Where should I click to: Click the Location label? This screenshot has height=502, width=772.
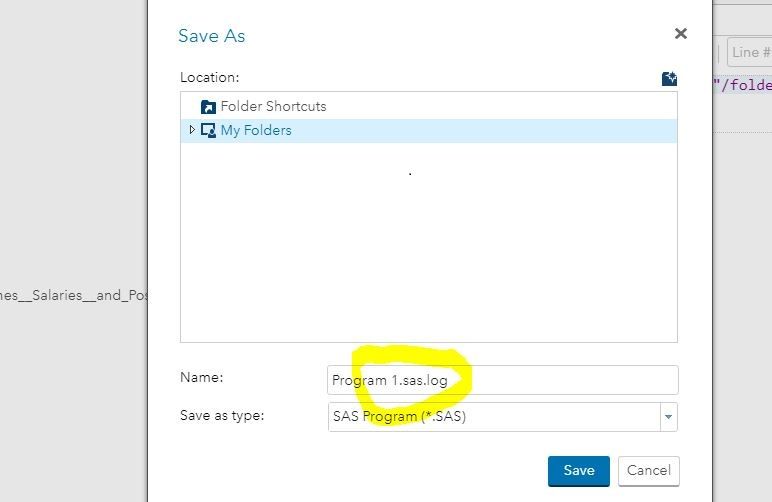click(x=210, y=77)
